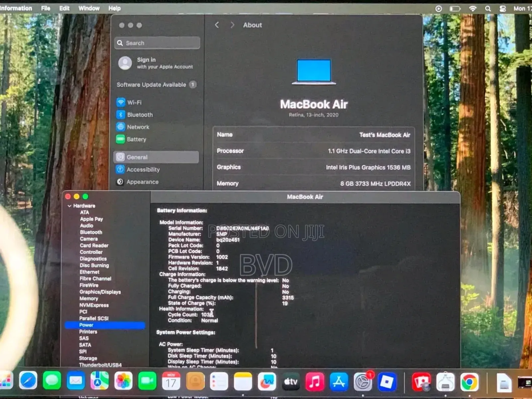Launch Photos from the Dock

123,380
